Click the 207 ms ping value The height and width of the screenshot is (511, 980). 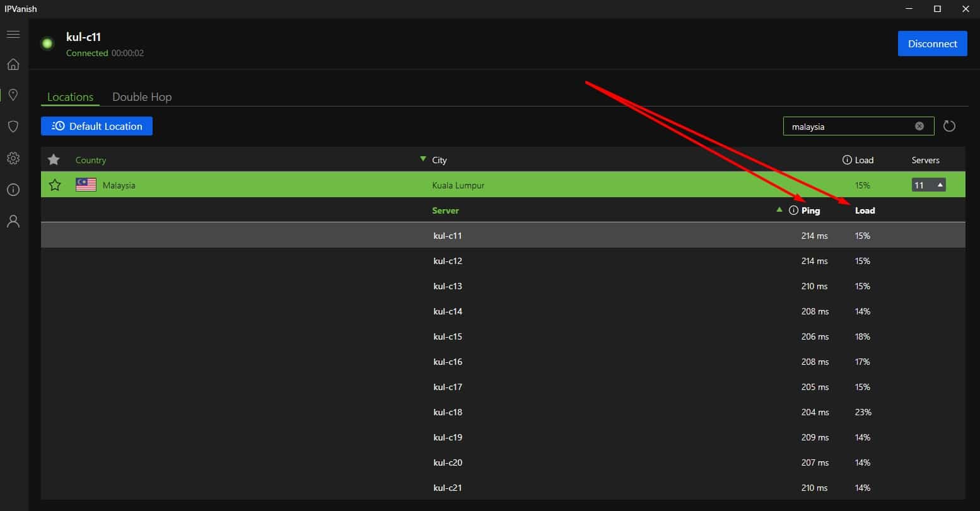(815, 462)
